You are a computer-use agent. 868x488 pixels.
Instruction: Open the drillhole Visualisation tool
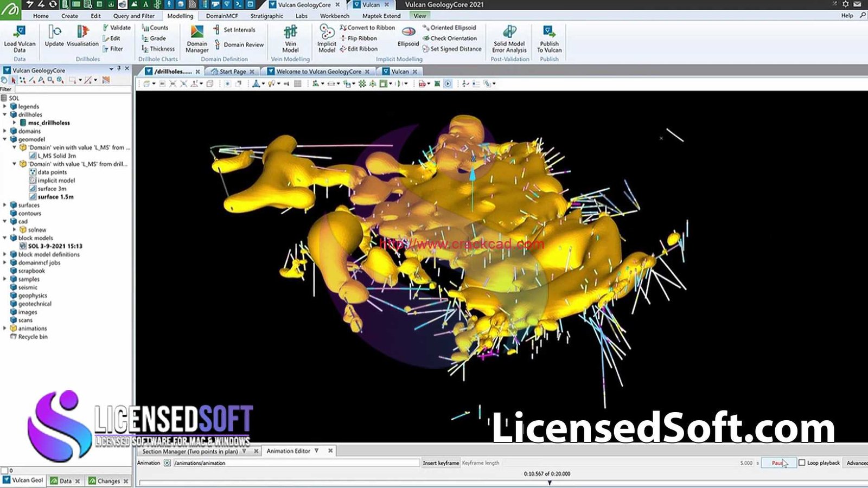(82, 36)
